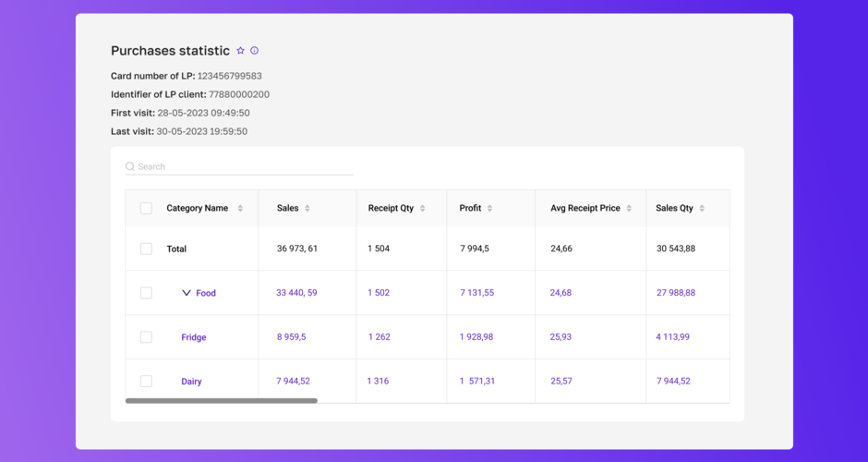Screen dimensions: 868x462
Task: Sort by Avg Receipt Price icon
Action: [629, 209]
